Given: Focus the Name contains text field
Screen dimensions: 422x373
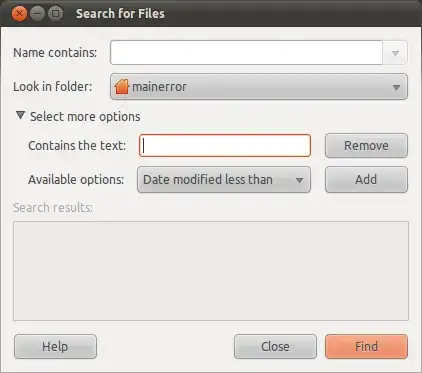Looking at the screenshot, I should tap(246, 53).
